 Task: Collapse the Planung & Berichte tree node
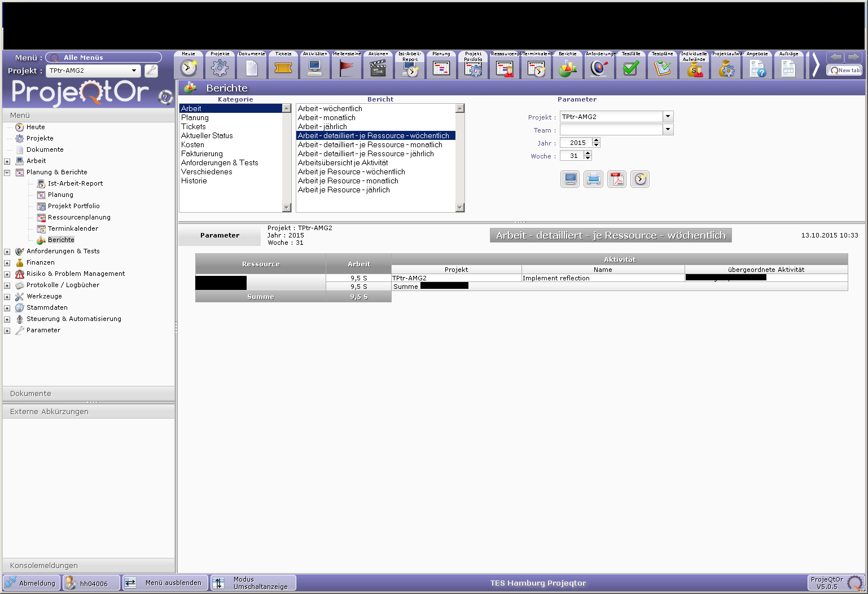point(7,173)
